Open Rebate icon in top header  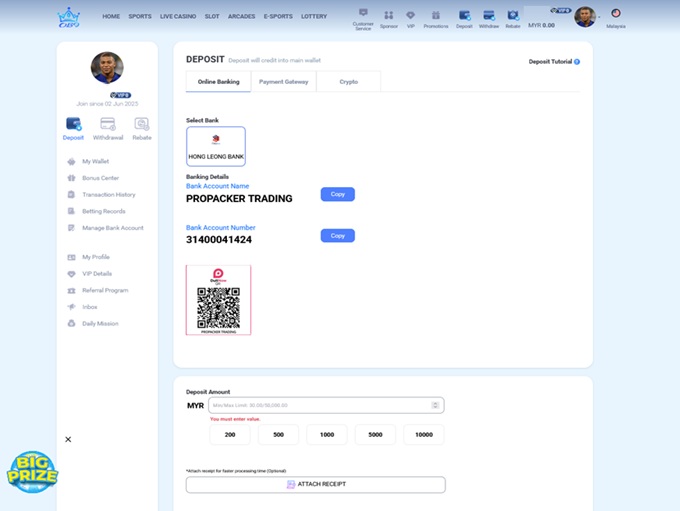pos(513,15)
